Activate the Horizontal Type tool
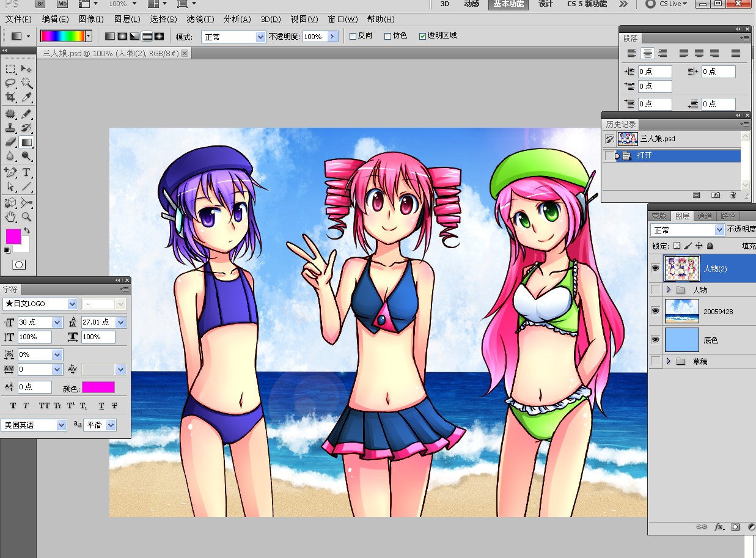Viewport: 756px width, 558px height. 26,172
